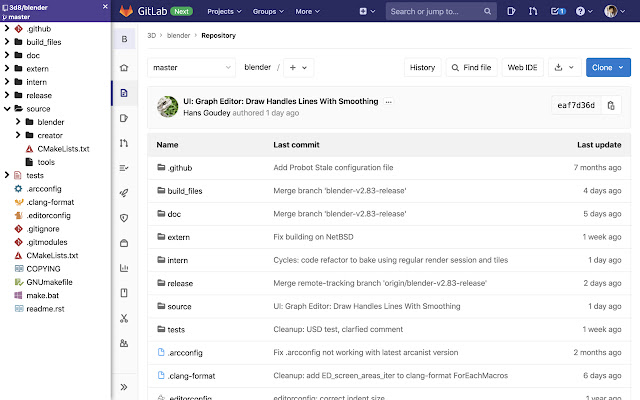The height and width of the screenshot is (400, 640).
Task: Click the Next badge beside GitLab
Action: click(182, 11)
